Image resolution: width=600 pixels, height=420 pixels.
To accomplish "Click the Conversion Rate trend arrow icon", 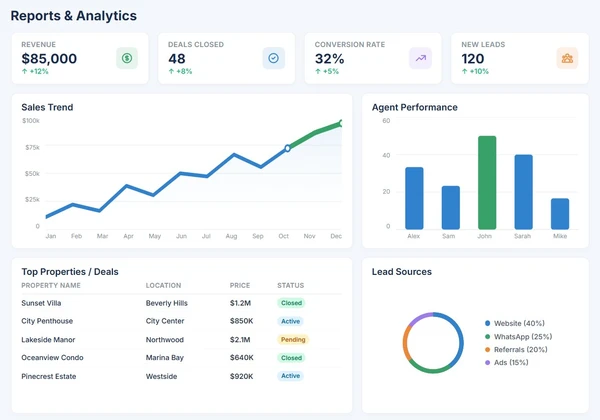I will coord(421,58).
